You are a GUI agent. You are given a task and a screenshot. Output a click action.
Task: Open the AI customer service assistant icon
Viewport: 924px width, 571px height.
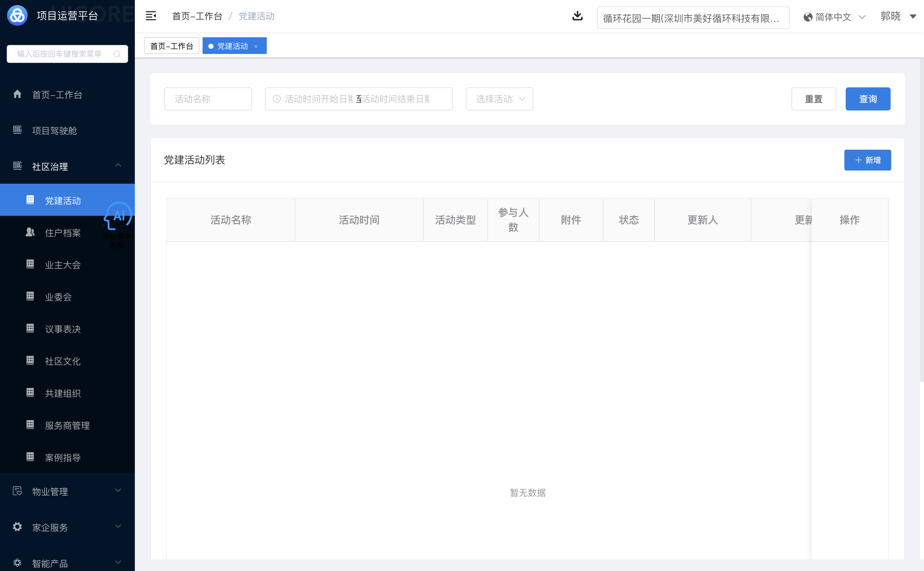click(118, 216)
